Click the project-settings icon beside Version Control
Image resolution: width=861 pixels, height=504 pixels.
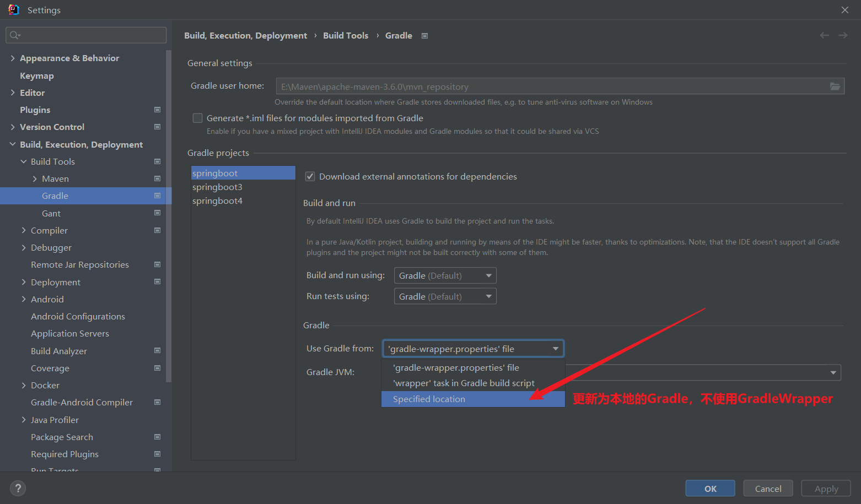(x=157, y=127)
